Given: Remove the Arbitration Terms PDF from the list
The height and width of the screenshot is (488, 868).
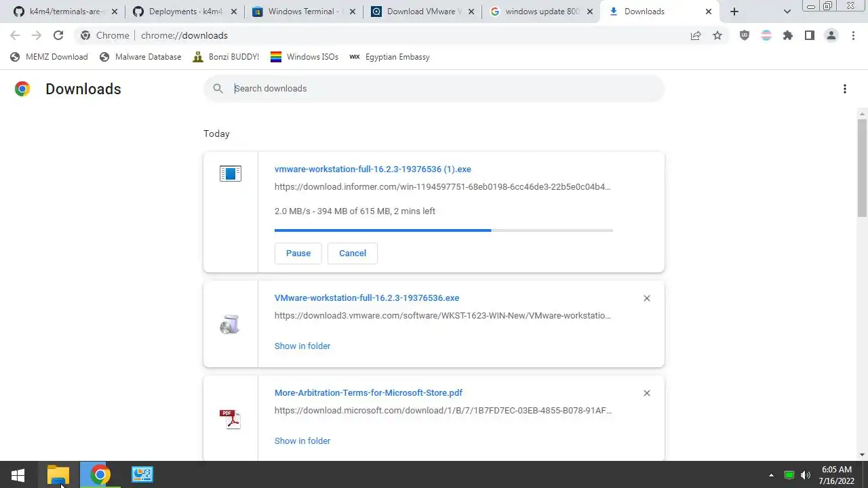Looking at the screenshot, I should [647, 393].
